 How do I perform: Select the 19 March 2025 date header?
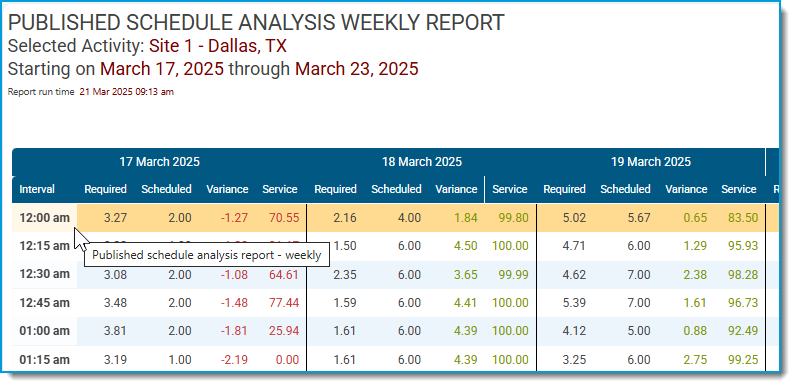[651, 162]
